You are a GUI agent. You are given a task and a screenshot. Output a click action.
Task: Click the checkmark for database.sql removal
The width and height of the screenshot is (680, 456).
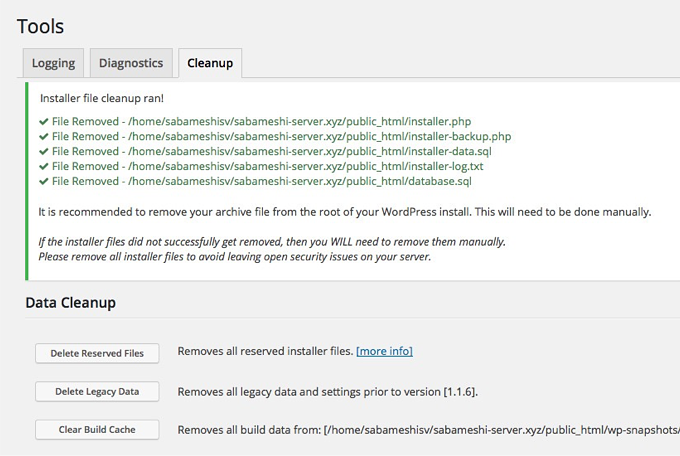44,181
